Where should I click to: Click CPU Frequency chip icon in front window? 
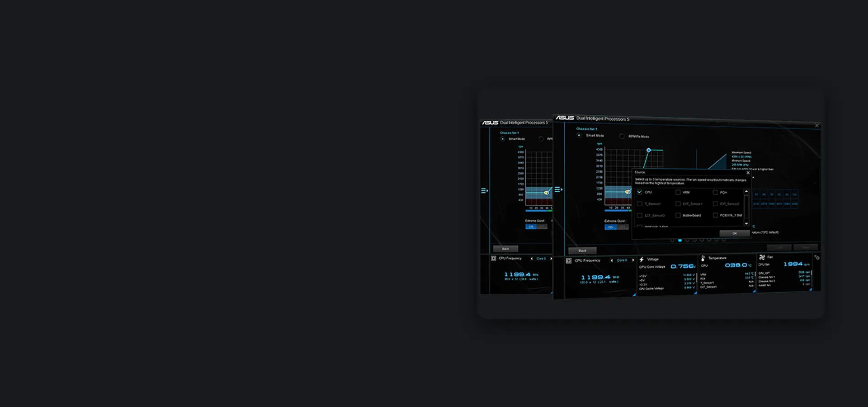(x=569, y=261)
